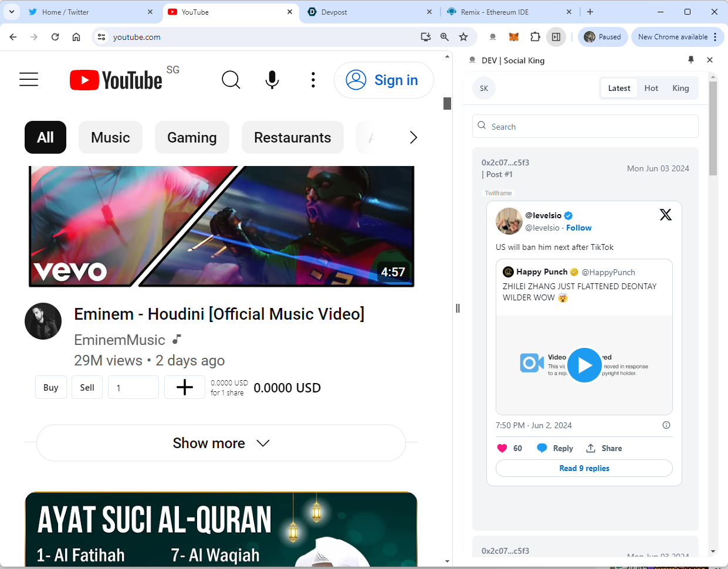Image resolution: width=728 pixels, height=569 pixels.
Task: Expand the Show more section under the video
Action: click(x=221, y=443)
